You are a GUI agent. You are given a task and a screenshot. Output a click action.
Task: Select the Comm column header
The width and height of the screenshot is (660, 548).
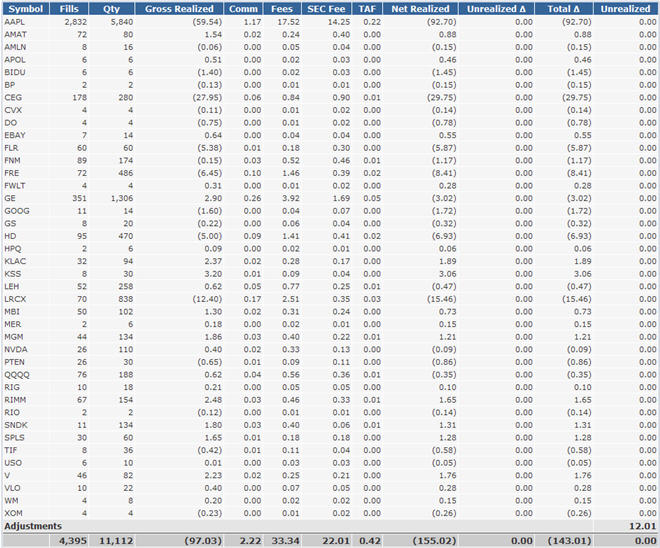tap(243, 9)
